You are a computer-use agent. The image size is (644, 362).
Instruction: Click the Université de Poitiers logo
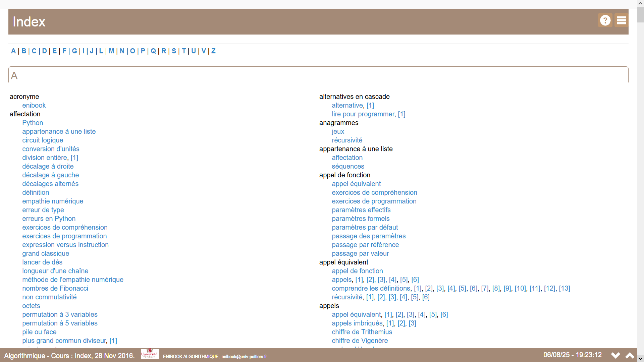click(x=150, y=354)
